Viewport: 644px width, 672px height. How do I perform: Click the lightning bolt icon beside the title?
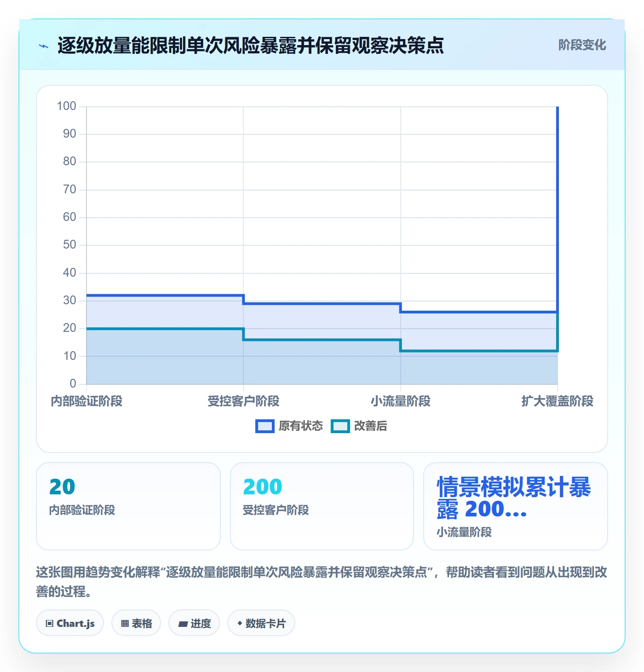pos(44,46)
